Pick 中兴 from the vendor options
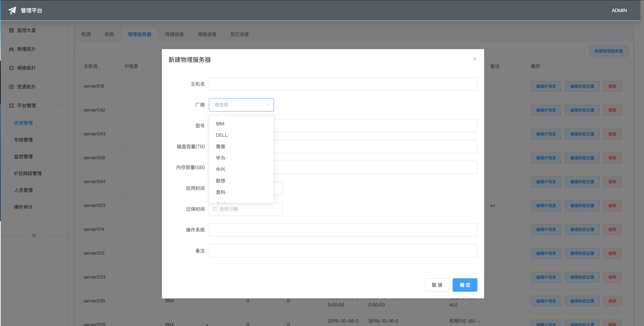644x326 pixels. (241, 169)
